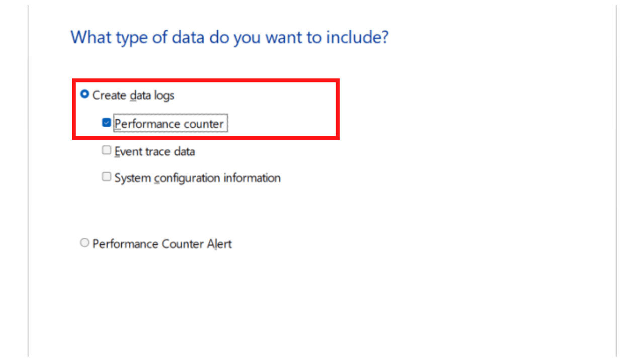Click the outlined "Performance counter" focus box

[169, 123]
